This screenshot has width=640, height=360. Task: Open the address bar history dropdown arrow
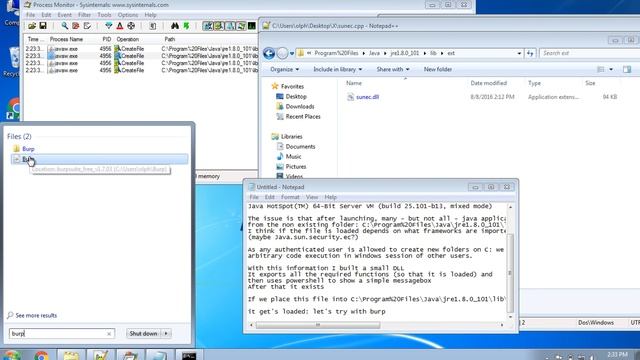[519, 53]
